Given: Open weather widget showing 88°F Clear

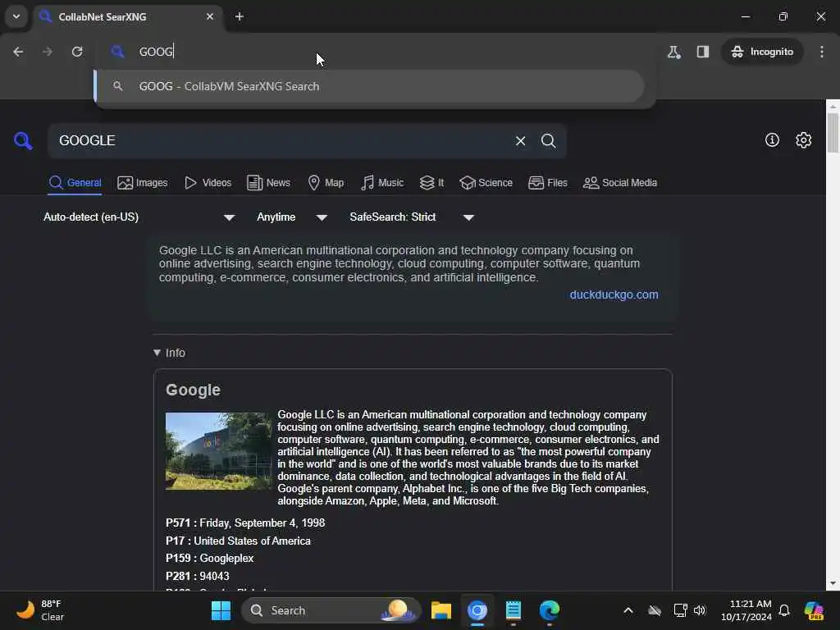Looking at the screenshot, I should [41, 610].
